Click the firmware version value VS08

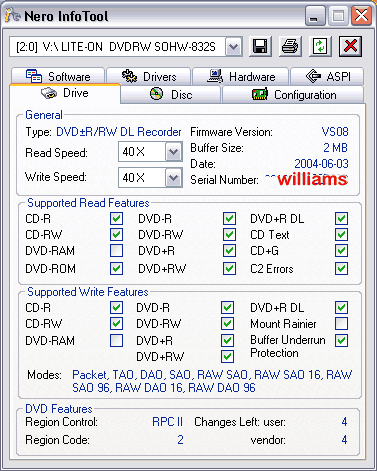tap(335, 132)
